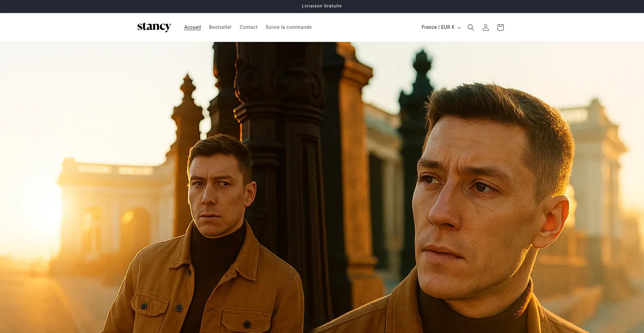Click the Livraison Gratuite announcement text
The width and height of the screenshot is (644, 333).
[322, 6]
